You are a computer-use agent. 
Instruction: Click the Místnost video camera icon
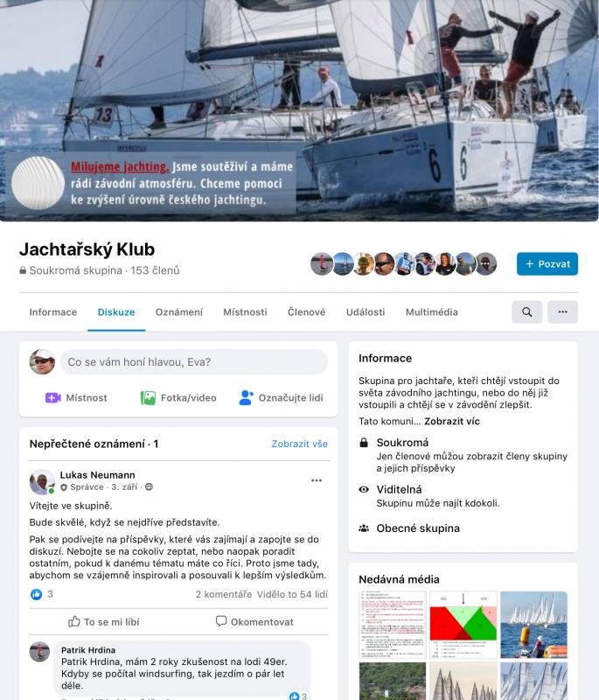(53, 398)
